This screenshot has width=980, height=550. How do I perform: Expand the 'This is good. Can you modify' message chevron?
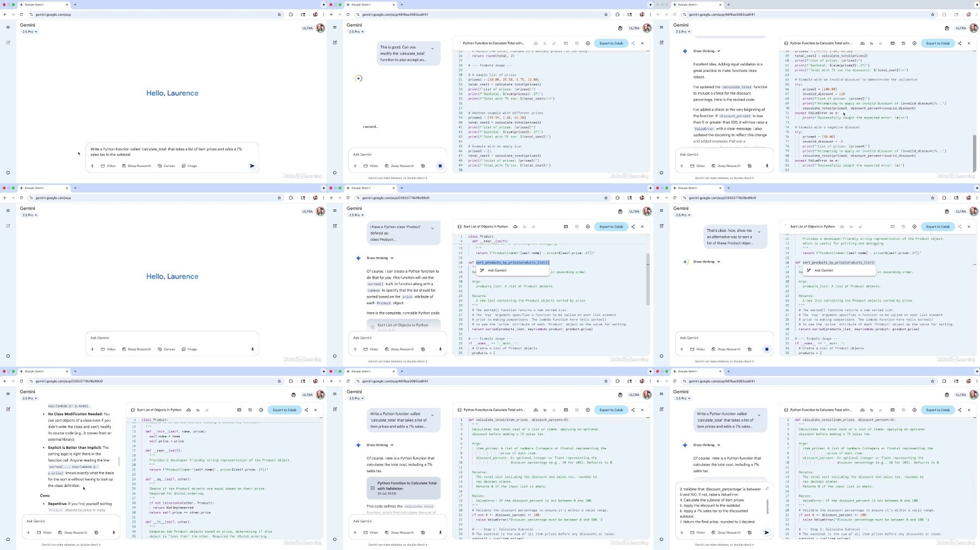[432, 48]
